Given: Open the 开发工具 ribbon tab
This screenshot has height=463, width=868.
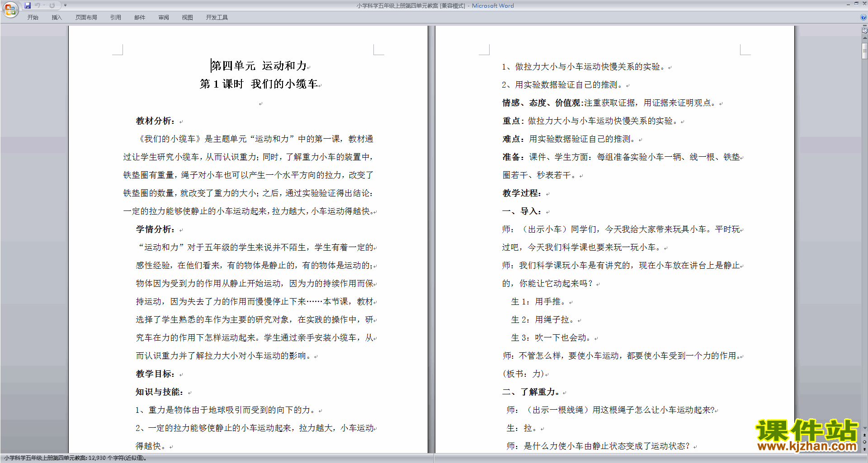Looking at the screenshot, I should [217, 18].
